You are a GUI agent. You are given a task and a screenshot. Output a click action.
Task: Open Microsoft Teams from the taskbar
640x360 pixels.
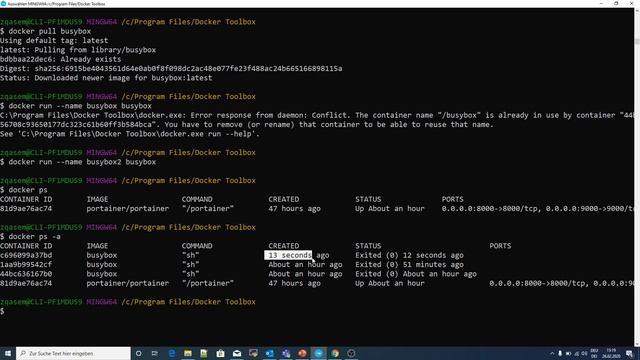286,353
